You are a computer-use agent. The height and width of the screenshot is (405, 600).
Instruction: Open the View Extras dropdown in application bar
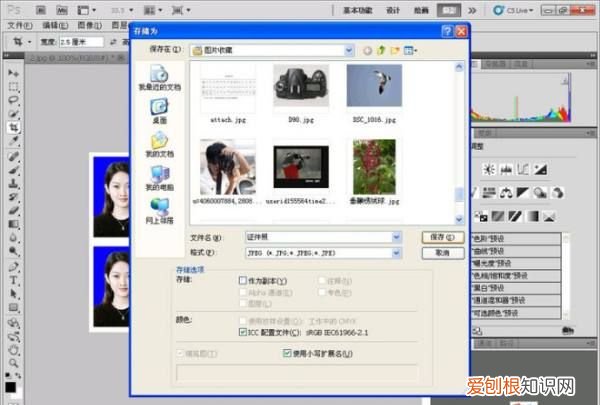[x=87, y=10]
